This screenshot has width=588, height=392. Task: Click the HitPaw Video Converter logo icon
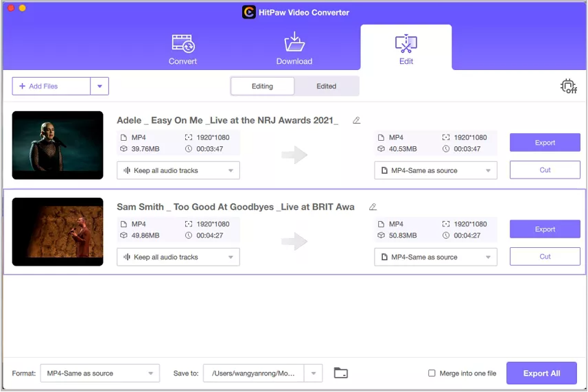[248, 12]
